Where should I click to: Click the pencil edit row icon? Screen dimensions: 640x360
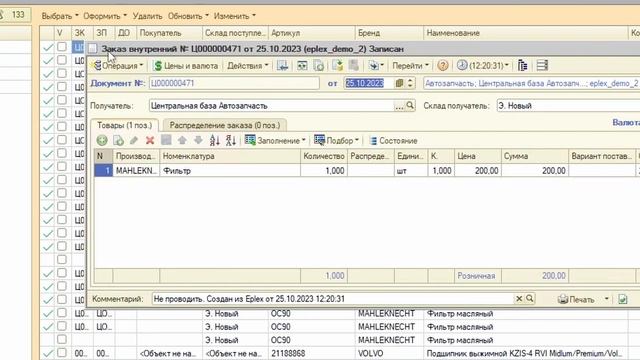[x=134, y=141]
